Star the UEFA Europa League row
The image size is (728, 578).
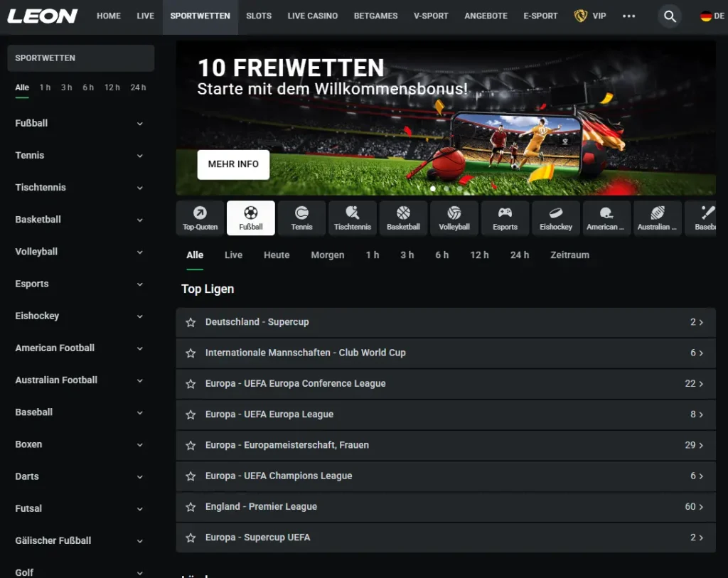pos(191,414)
